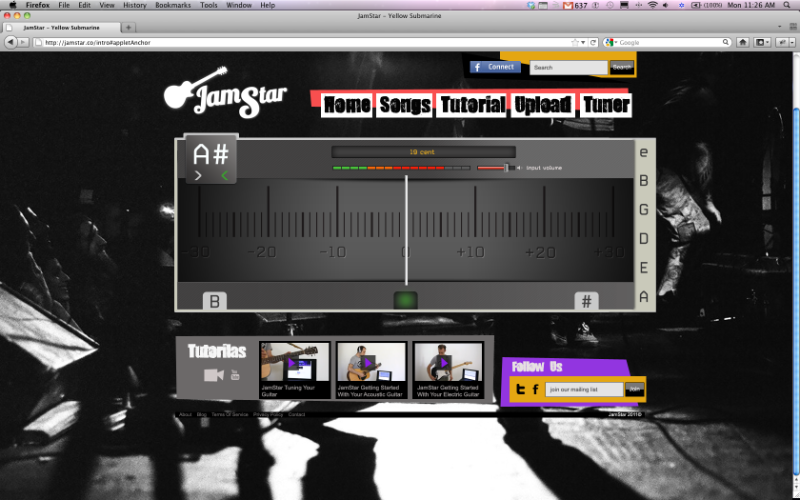Screen dimensions: 800x500
Task: Click the browser forward button
Action: tap(23, 42)
